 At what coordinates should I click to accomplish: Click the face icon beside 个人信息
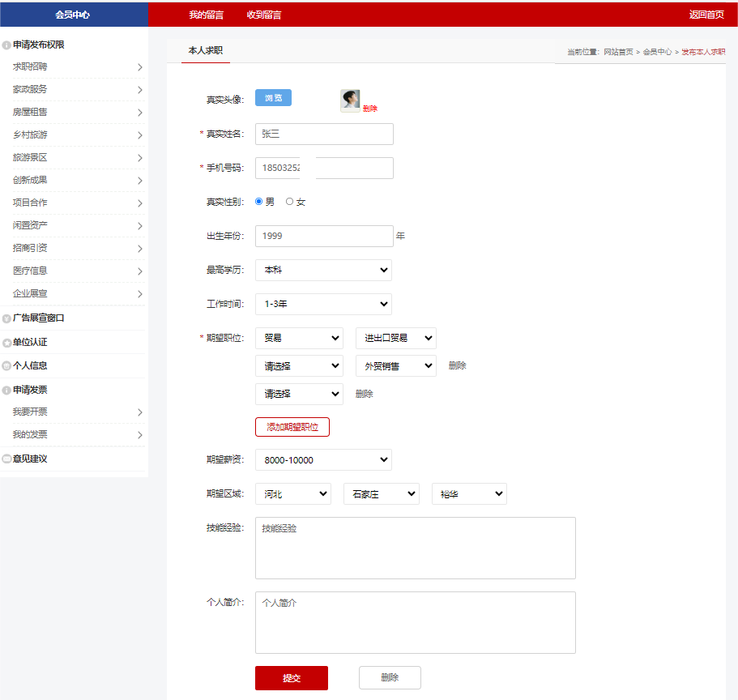click(x=6, y=365)
